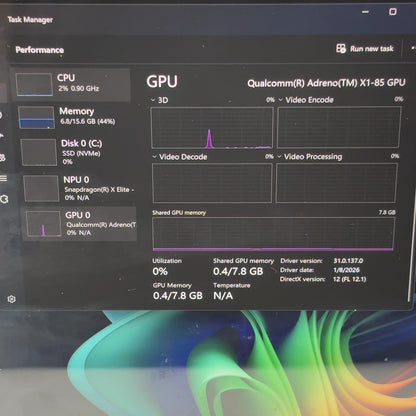
Task: Click driver date 1/8/2026
Action: click(347, 270)
